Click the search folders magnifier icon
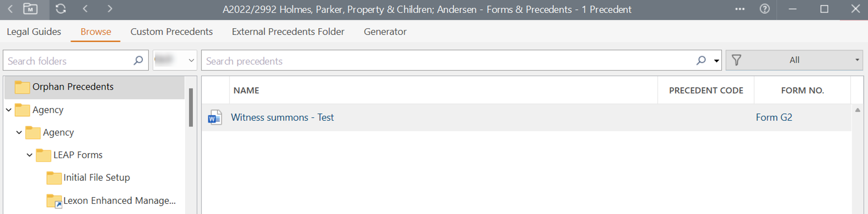 tap(138, 60)
